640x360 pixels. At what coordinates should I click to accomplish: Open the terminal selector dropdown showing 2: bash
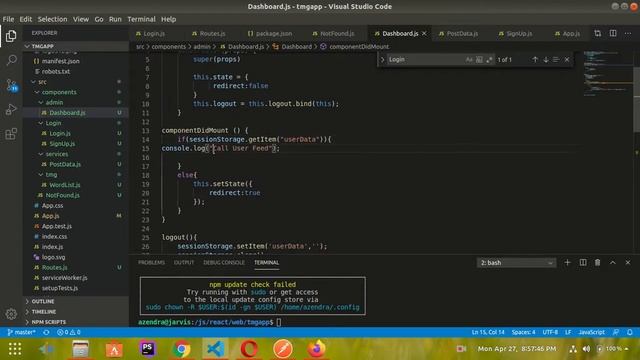point(516,263)
